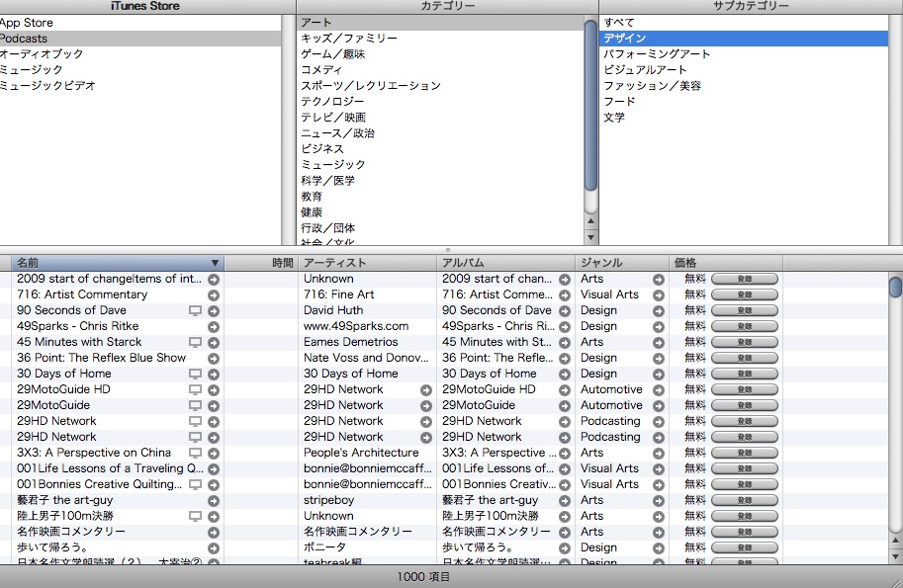Choose キッズ/ファミリー category
The height and width of the screenshot is (588, 903).
coord(440,38)
